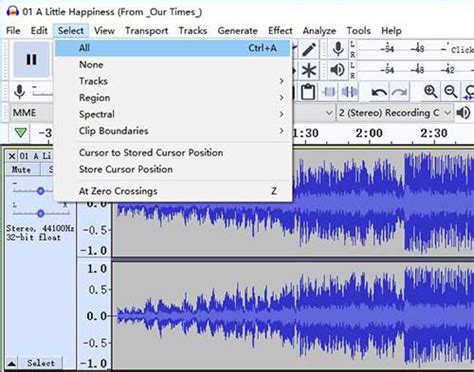
Task: Zoom out with magnifier minus icon
Action: point(451,91)
